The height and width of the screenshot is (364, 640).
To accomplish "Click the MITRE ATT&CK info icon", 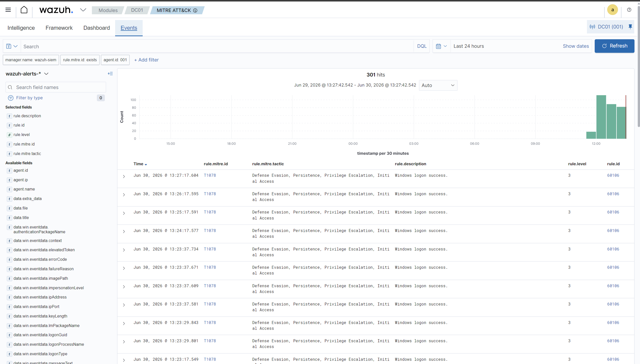I will coord(195,10).
